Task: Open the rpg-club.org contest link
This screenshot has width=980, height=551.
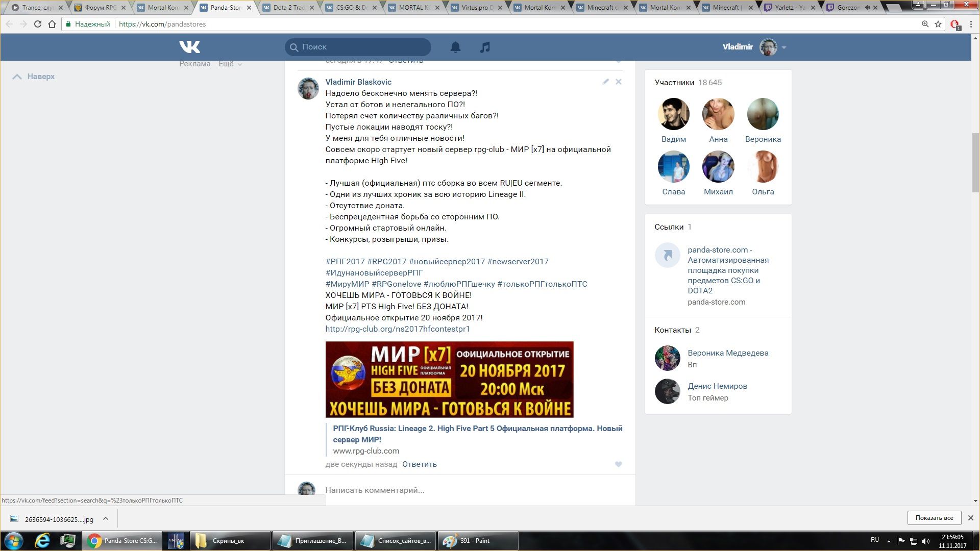Action: point(397,329)
